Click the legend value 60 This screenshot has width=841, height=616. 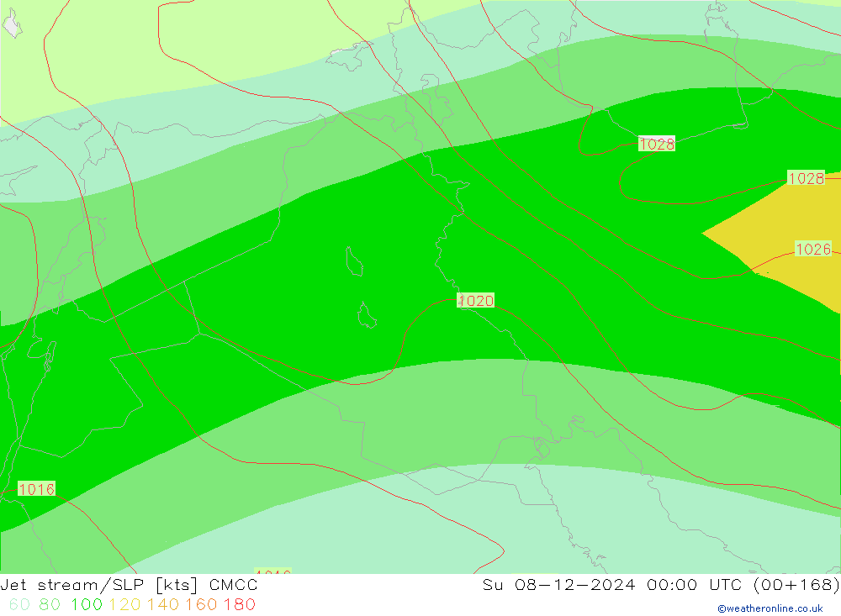pyautogui.click(x=19, y=605)
